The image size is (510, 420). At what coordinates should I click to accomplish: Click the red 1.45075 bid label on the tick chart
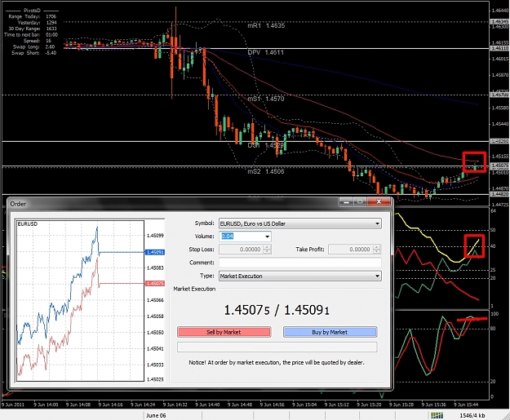[x=155, y=284]
